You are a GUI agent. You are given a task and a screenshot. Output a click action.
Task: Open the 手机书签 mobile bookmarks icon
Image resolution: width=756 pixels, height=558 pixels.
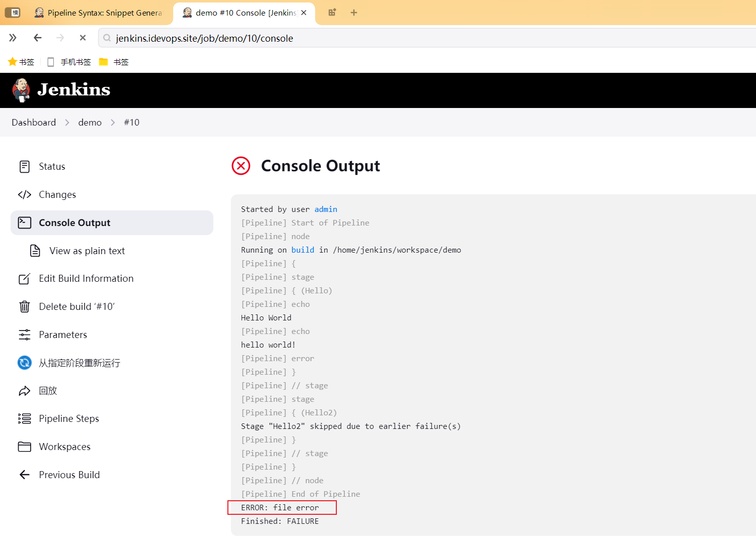pos(51,62)
